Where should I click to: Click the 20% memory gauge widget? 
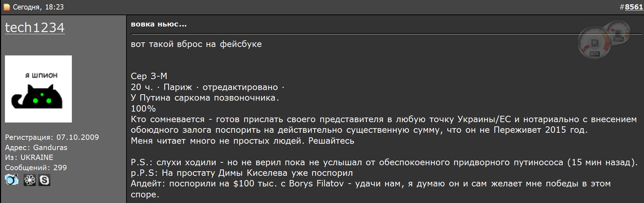click(618, 31)
